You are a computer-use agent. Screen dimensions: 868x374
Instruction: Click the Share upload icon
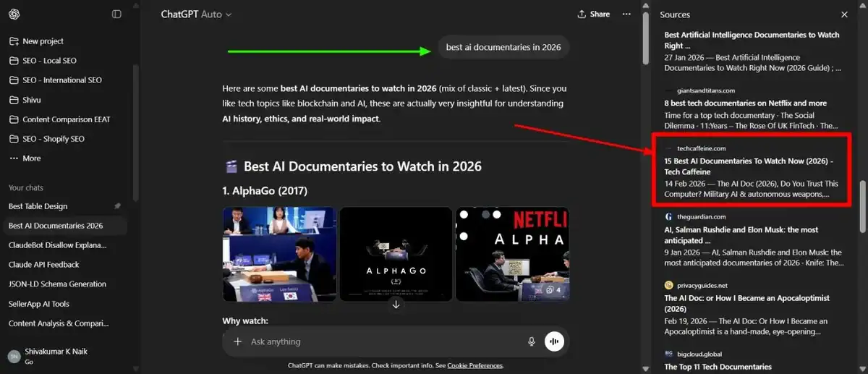(582, 14)
